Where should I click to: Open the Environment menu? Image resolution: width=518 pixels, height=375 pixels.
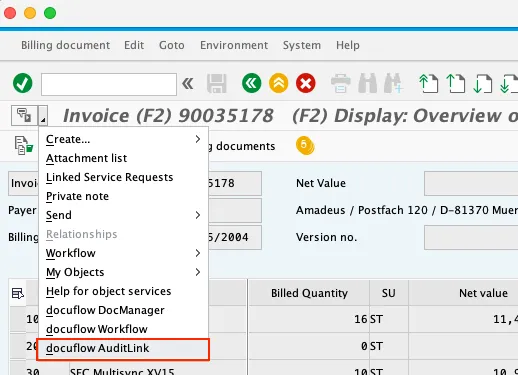[x=234, y=45]
